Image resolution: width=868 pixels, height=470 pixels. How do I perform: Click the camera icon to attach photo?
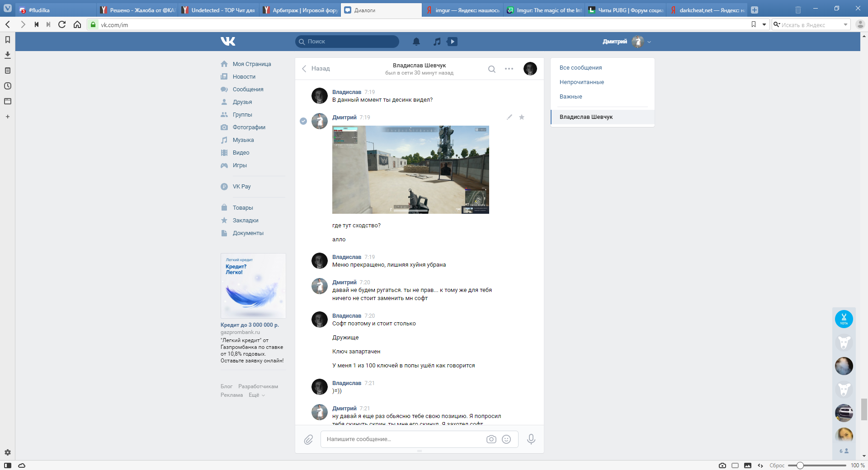(491, 439)
